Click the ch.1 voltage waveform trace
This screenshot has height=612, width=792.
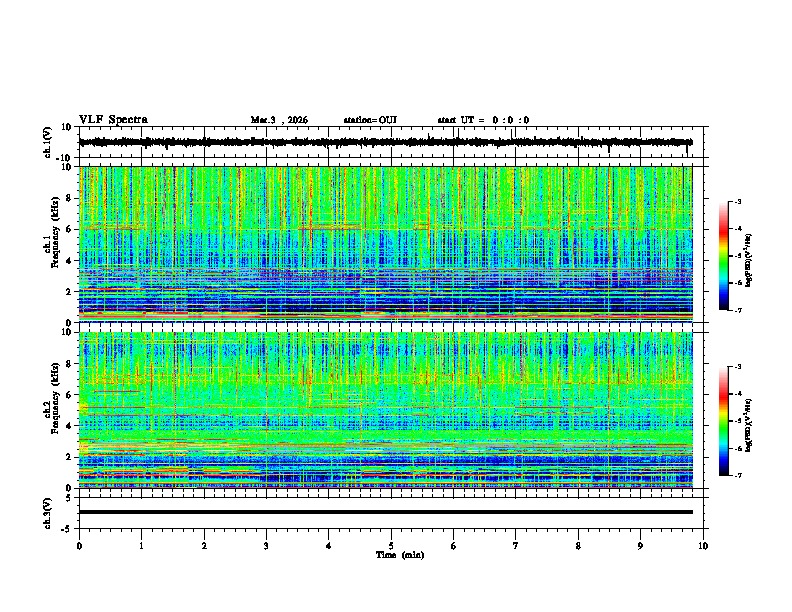coord(385,142)
